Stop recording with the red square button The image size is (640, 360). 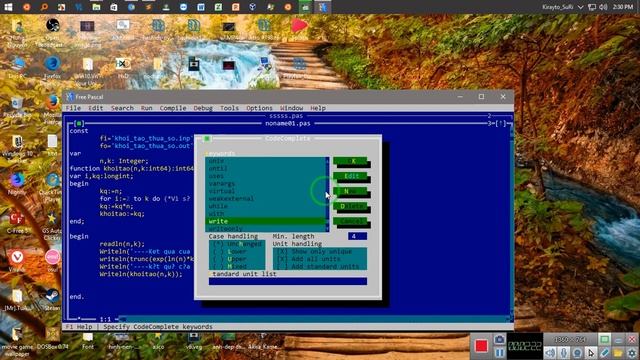point(481,346)
